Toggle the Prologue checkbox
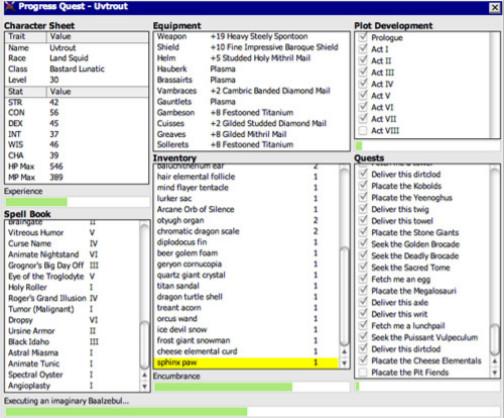The image size is (504, 418). click(363, 37)
